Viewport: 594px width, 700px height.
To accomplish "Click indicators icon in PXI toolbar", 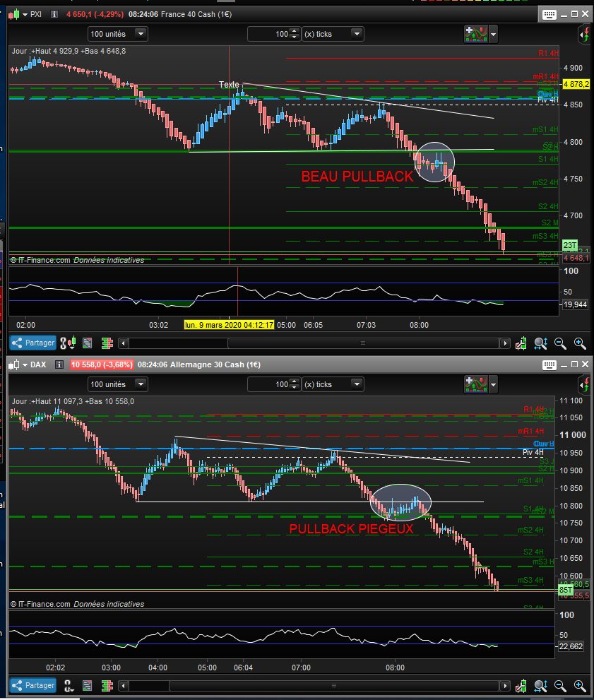I will (476, 34).
